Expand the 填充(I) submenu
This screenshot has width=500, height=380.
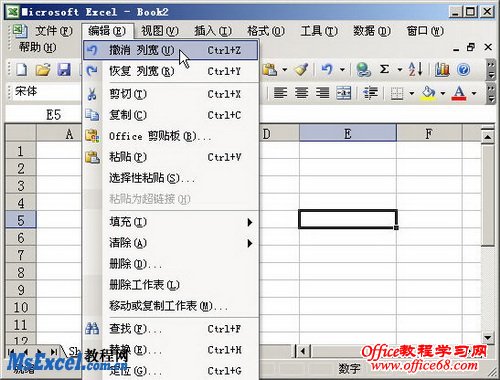170,222
